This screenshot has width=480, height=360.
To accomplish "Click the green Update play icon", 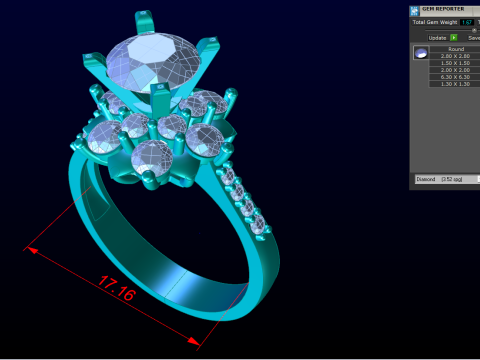I will [454, 38].
